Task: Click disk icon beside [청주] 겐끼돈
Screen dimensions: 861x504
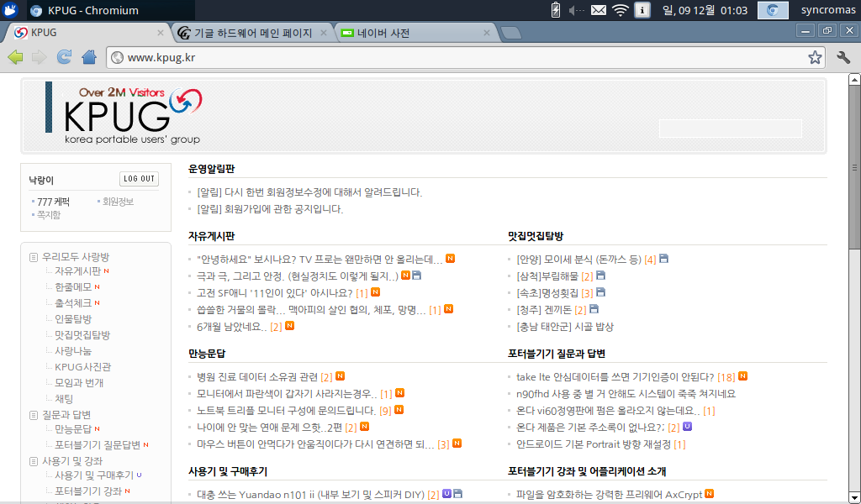Action: point(594,309)
